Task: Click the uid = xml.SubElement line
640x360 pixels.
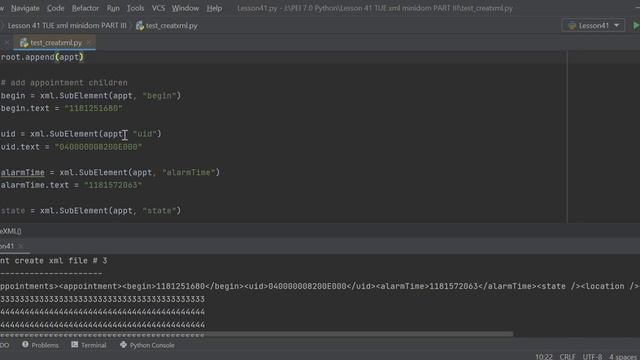Action: point(81,134)
